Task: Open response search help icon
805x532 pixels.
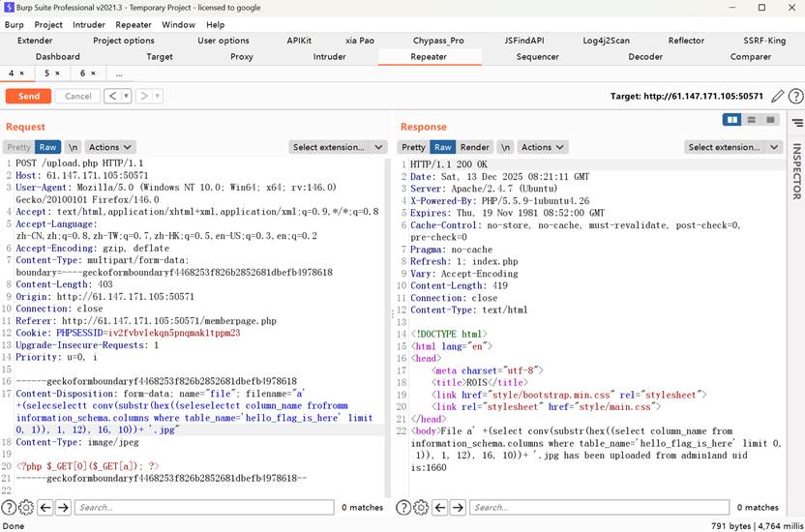Action: (x=403, y=508)
